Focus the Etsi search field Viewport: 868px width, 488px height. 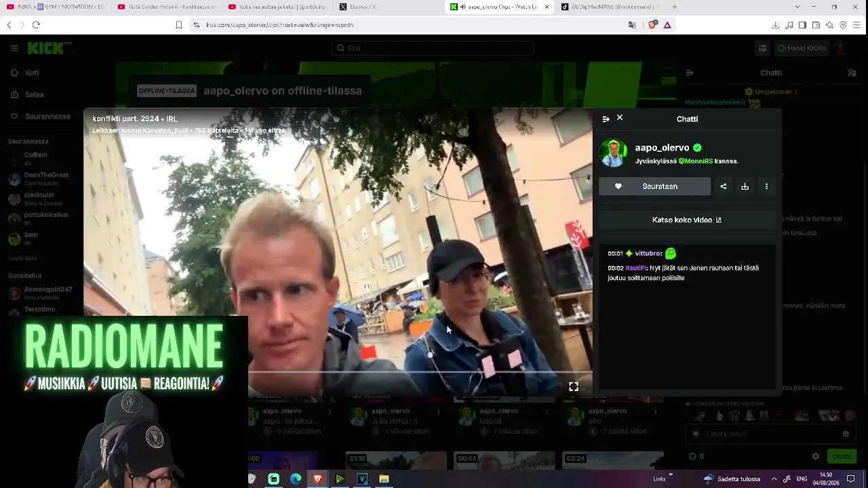tap(433, 48)
